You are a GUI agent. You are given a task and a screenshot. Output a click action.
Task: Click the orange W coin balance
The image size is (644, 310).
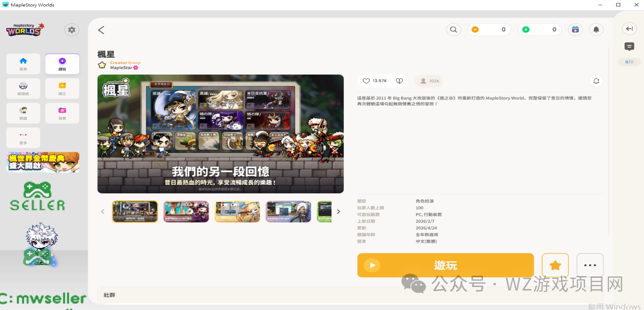click(x=489, y=30)
